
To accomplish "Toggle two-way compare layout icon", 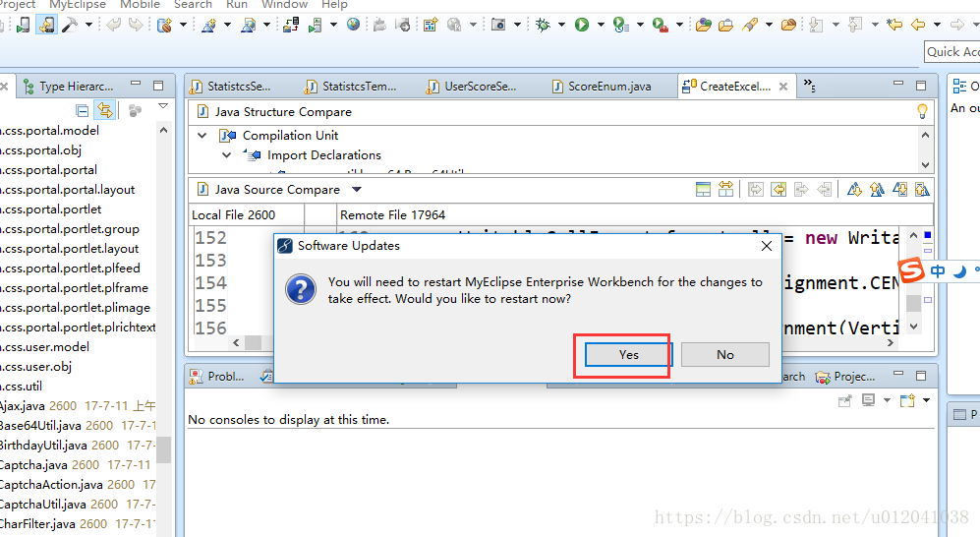I will pyautogui.click(x=703, y=190).
